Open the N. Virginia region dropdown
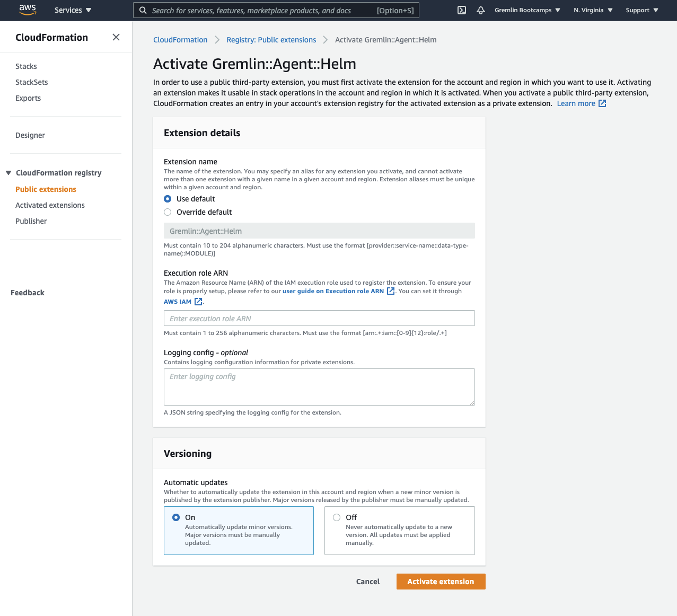 593,10
